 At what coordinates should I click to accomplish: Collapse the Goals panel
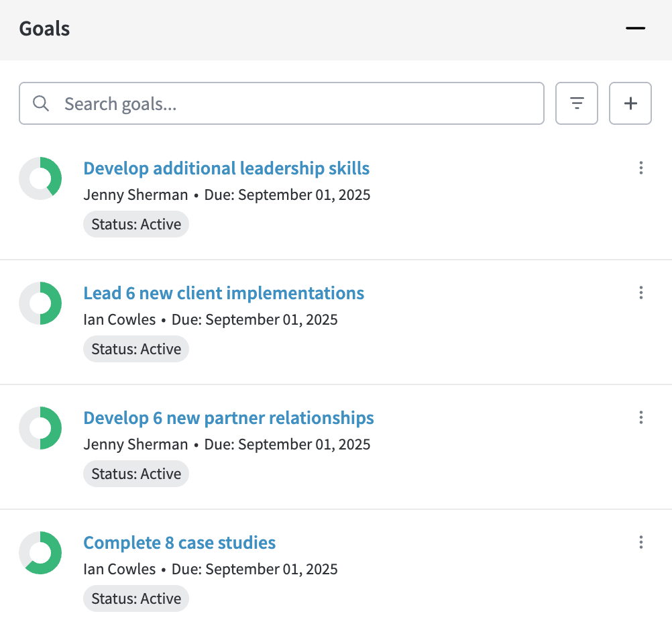[635, 29]
